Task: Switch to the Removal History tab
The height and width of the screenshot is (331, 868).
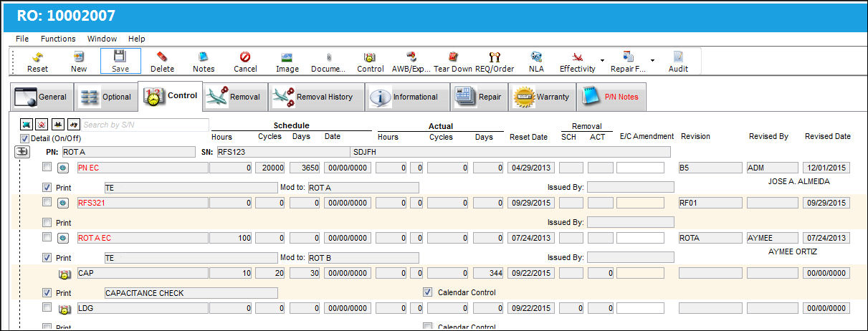Action: 315,97
